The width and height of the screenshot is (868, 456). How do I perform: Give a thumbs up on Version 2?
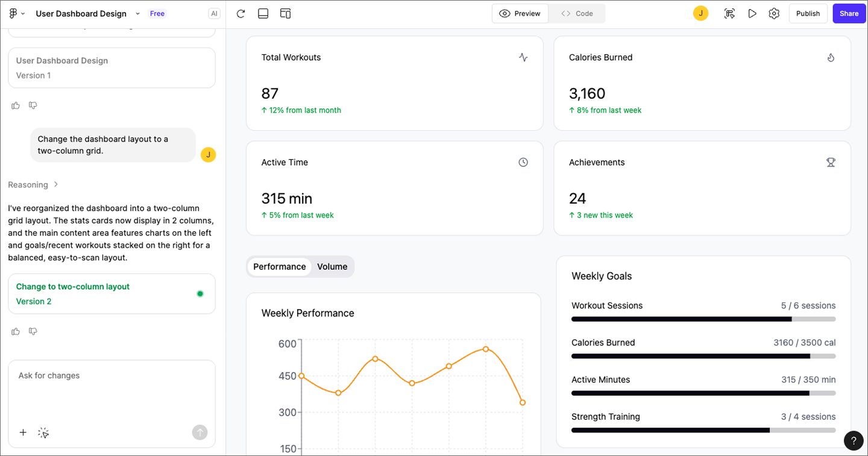pyautogui.click(x=15, y=331)
